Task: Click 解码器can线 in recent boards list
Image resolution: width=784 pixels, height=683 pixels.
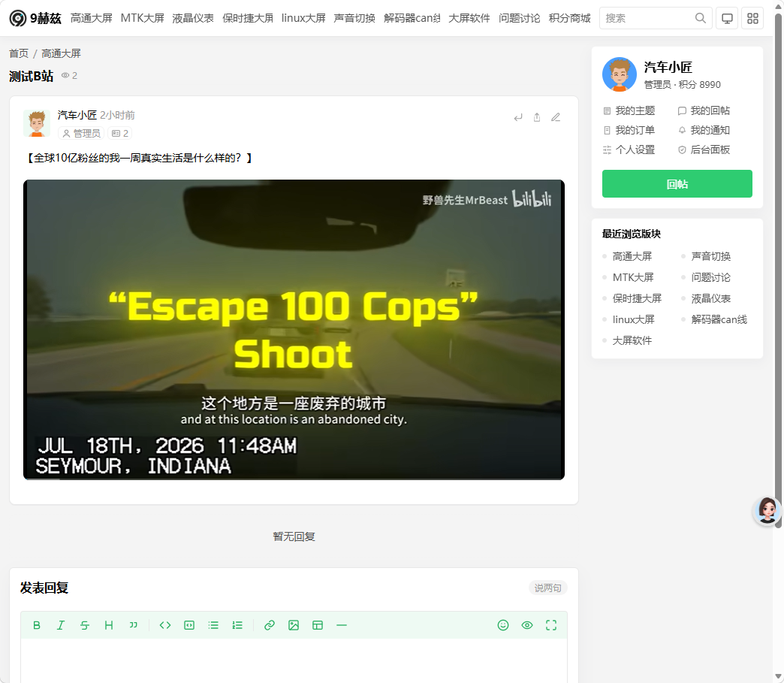Action: (719, 320)
